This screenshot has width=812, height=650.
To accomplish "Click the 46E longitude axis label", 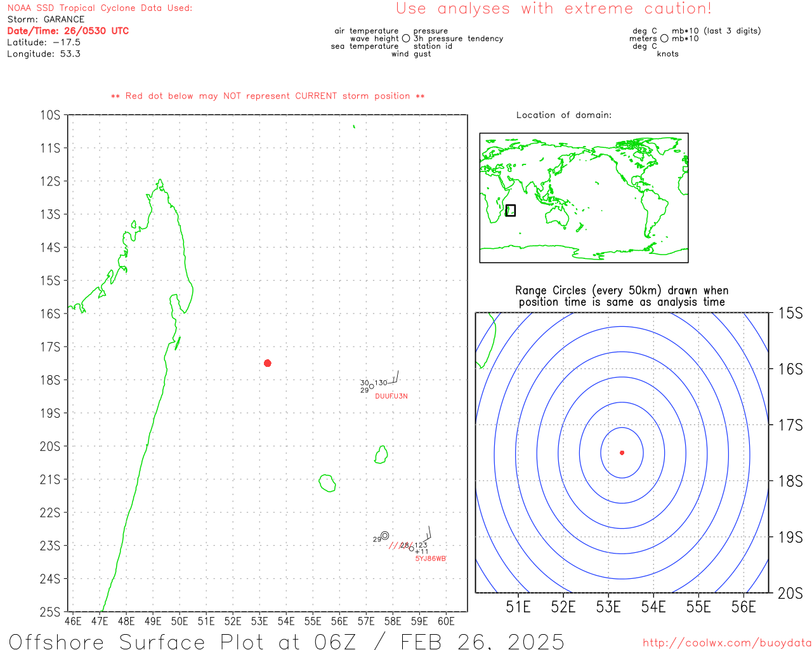I will pos(73,621).
